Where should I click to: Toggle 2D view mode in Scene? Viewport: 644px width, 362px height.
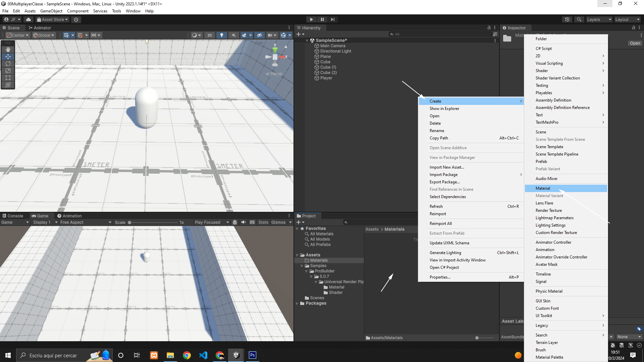point(210,35)
